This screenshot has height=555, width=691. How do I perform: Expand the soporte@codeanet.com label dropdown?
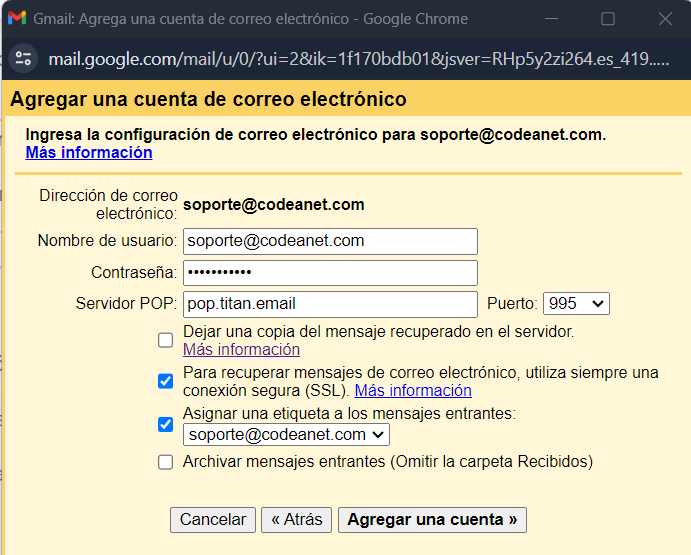pyautogui.click(x=286, y=435)
